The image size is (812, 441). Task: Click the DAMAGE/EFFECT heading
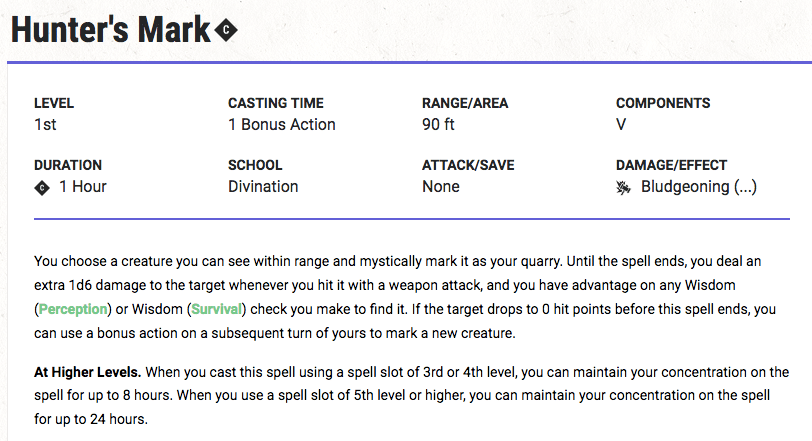tap(671, 165)
